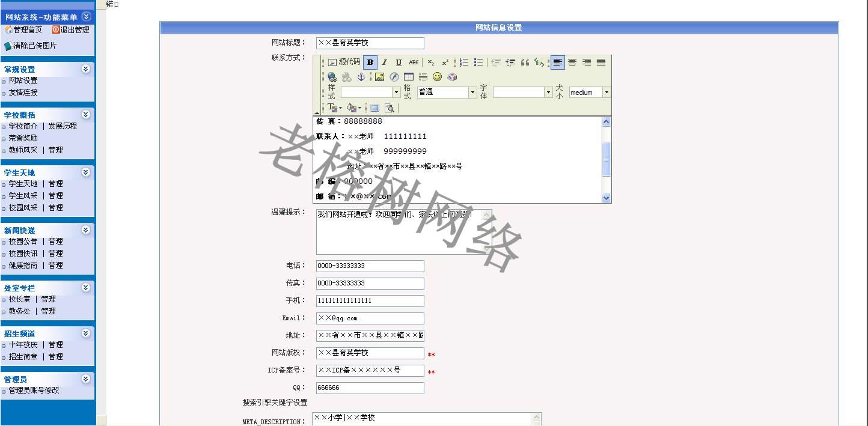Toggle underline formatting in editor
The width and height of the screenshot is (868, 426).
[399, 62]
